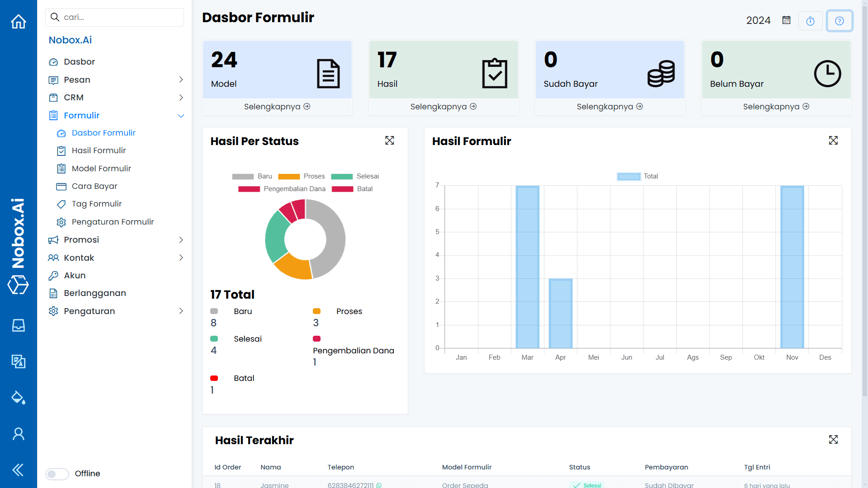This screenshot has height=488, width=868.
Task: Go to Cara Bayar page
Action: coord(94,186)
